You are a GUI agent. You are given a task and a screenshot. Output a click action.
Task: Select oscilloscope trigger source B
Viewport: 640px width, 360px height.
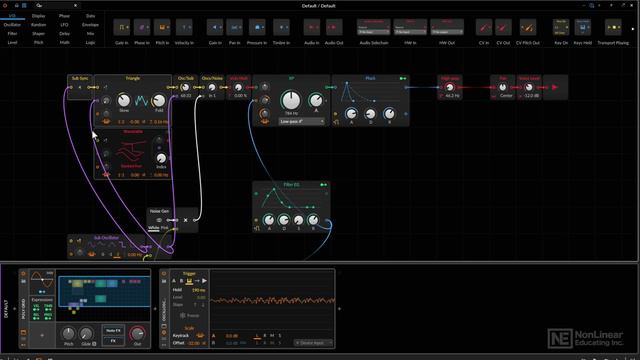tap(181, 281)
